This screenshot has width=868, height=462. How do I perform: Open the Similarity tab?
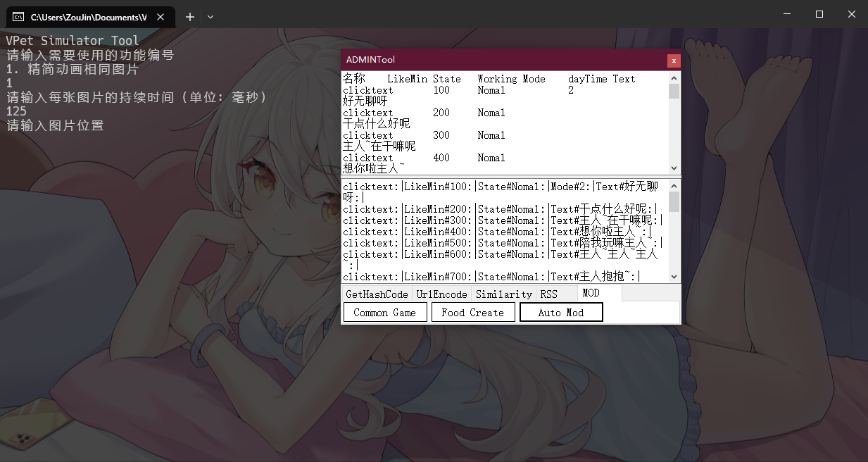click(x=503, y=294)
